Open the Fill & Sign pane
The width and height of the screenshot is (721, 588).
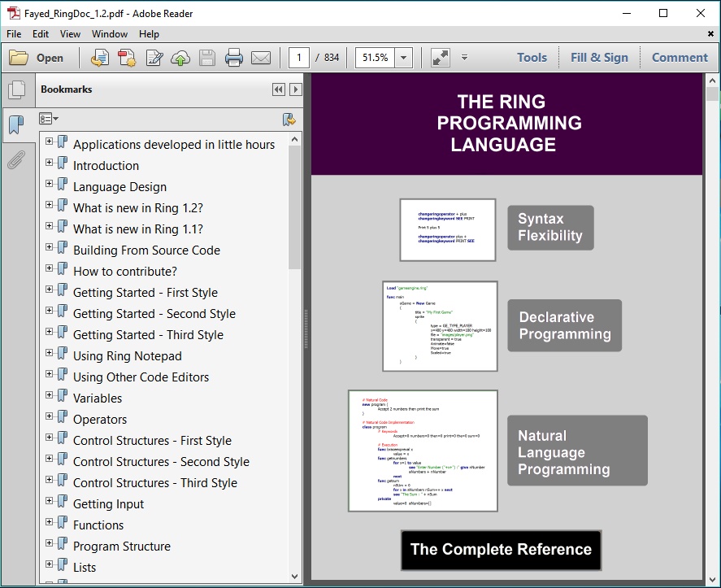click(599, 58)
